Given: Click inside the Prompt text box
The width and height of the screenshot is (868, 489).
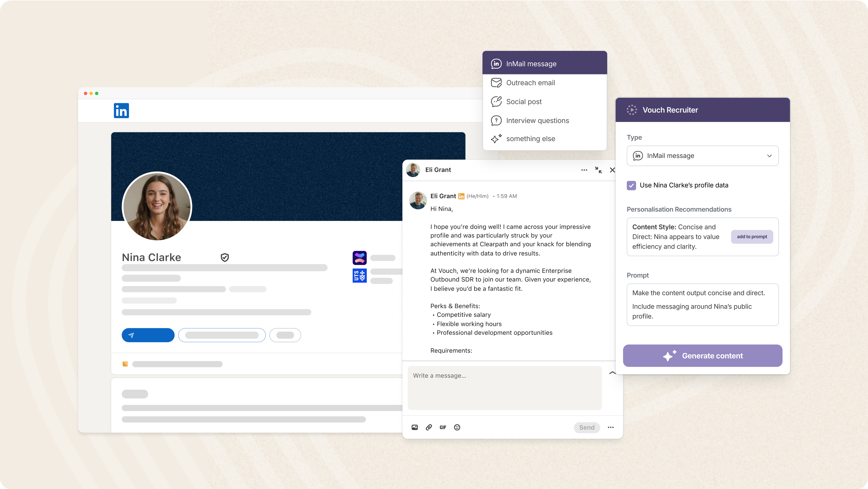Looking at the screenshot, I should tap(703, 305).
